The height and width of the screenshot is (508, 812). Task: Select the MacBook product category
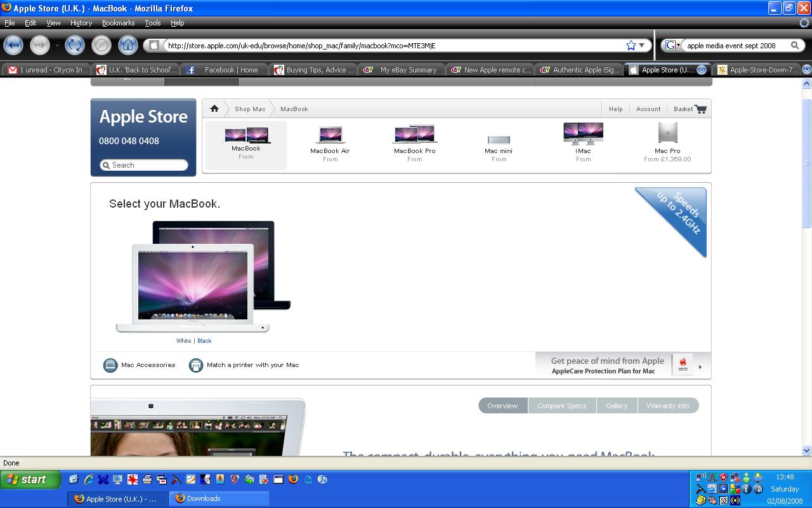pos(246,145)
